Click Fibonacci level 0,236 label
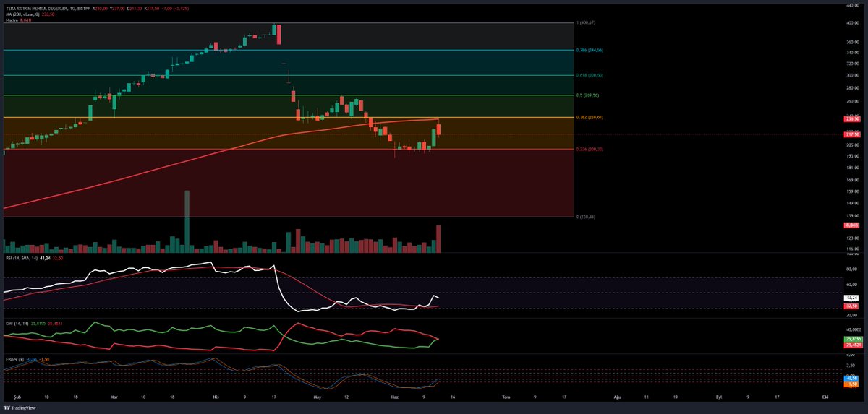Viewport: 868px width, 414px height. (x=590, y=149)
